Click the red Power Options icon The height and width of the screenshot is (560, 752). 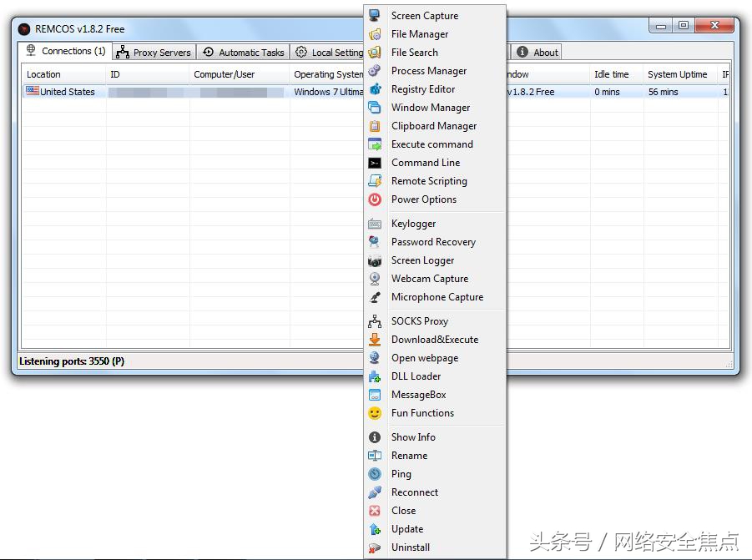click(x=375, y=199)
